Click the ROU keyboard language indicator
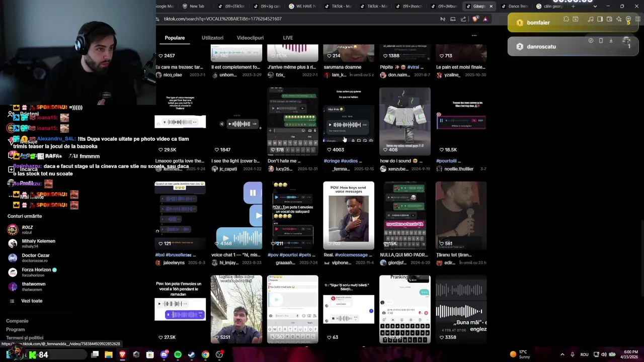This screenshot has width=644, height=362. pos(584,354)
